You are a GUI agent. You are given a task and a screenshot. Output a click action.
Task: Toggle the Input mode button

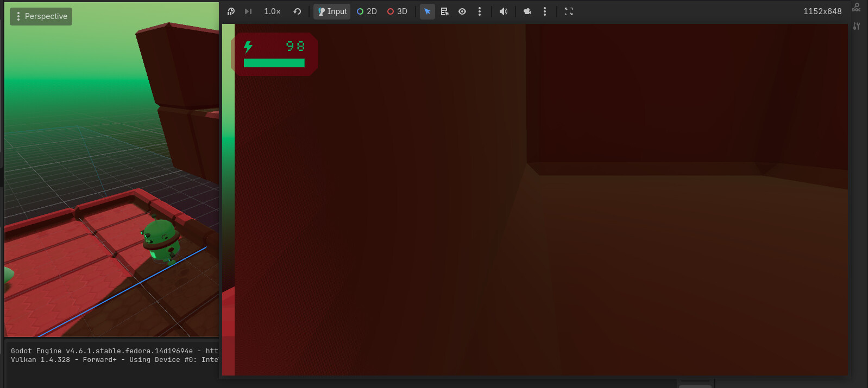coord(332,11)
